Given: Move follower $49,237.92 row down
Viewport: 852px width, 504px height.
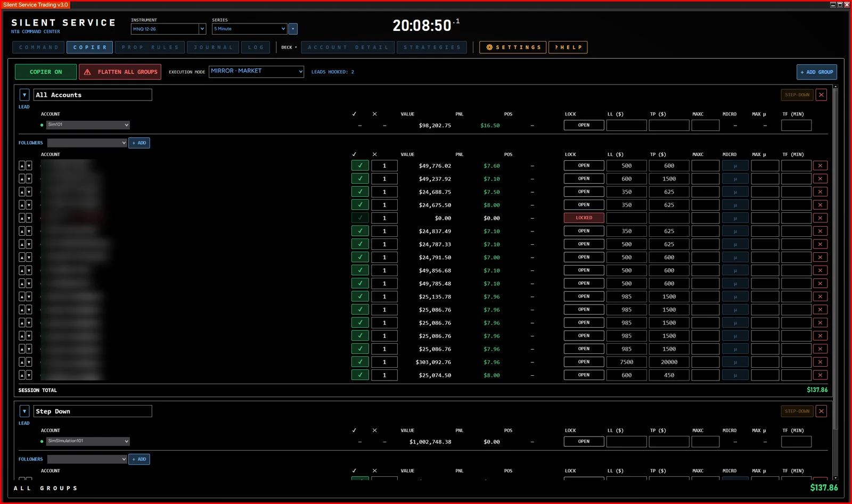Looking at the screenshot, I should (29, 179).
